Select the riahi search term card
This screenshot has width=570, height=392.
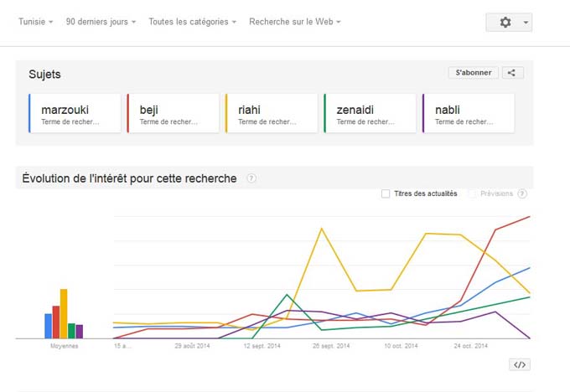(x=272, y=113)
